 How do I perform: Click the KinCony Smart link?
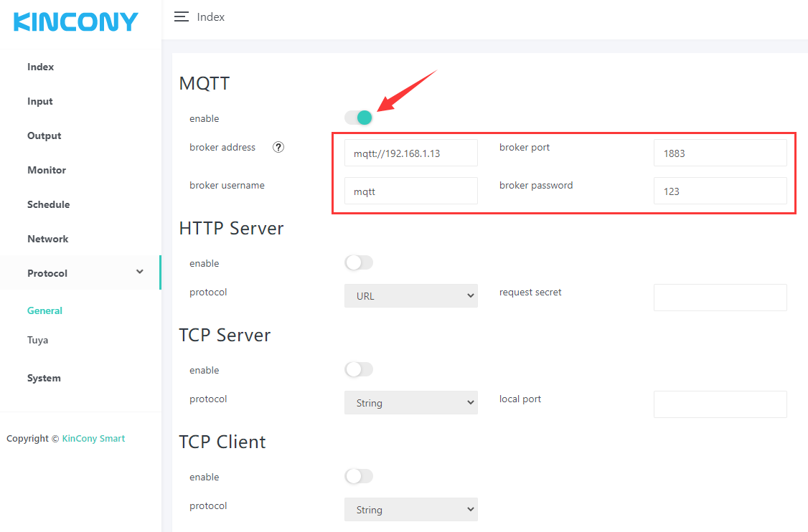click(x=93, y=438)
